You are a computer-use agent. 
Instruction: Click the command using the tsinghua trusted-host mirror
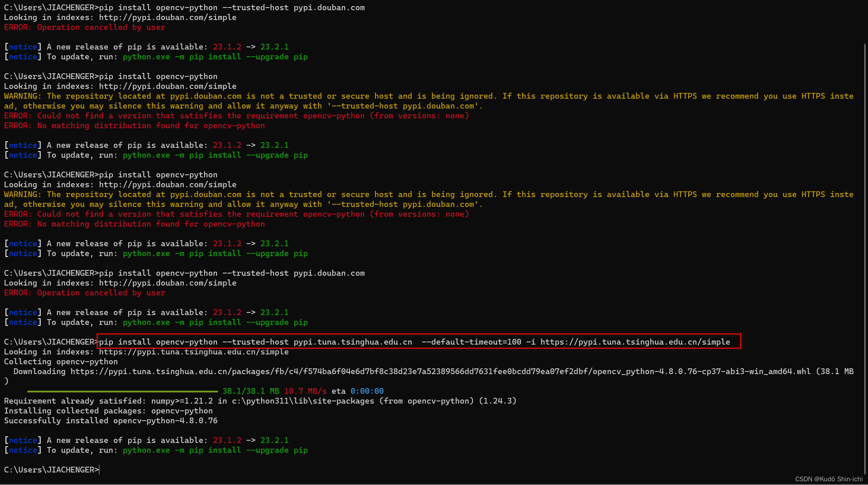[x=414, y=342]
